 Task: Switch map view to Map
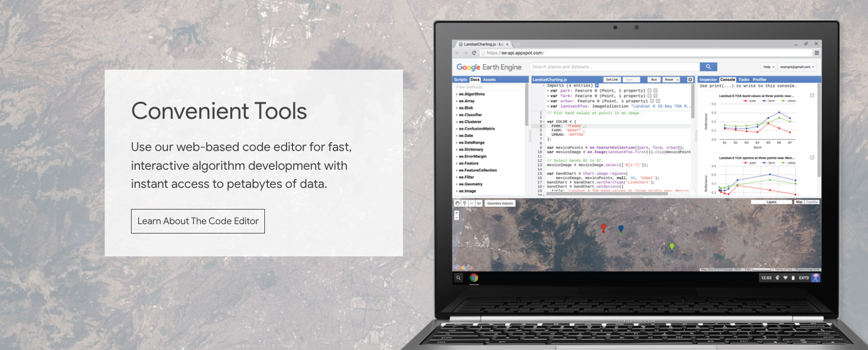(x=799, y=202)
